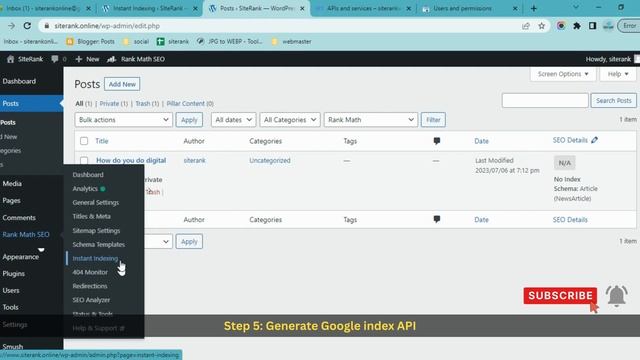
Task: Click the siterank author link
Action: tap(194, 160)
